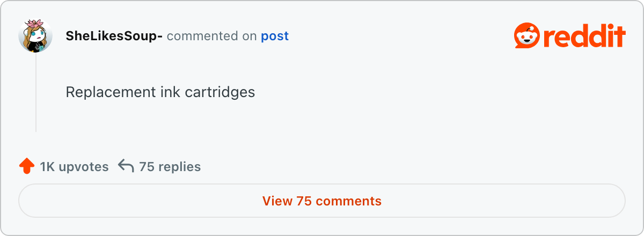
Task: Click the orange upvote arrow icon
Action: [x=27, y=166]
